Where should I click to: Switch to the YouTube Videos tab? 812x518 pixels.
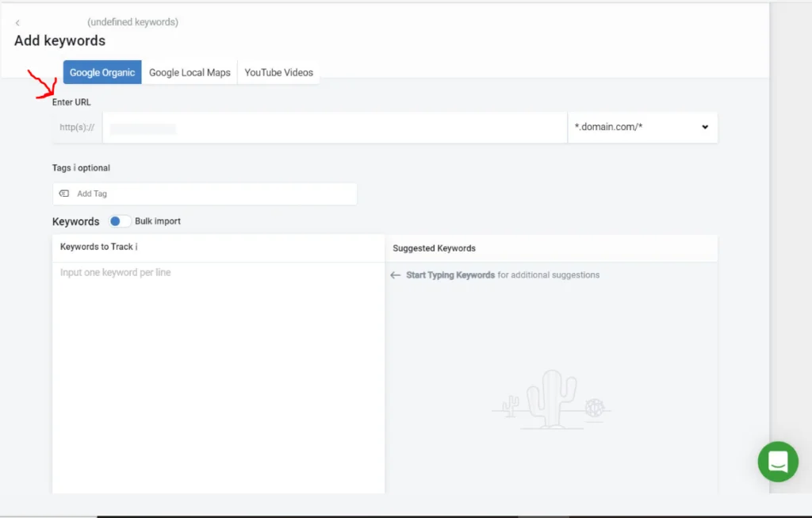click(278, 71)
